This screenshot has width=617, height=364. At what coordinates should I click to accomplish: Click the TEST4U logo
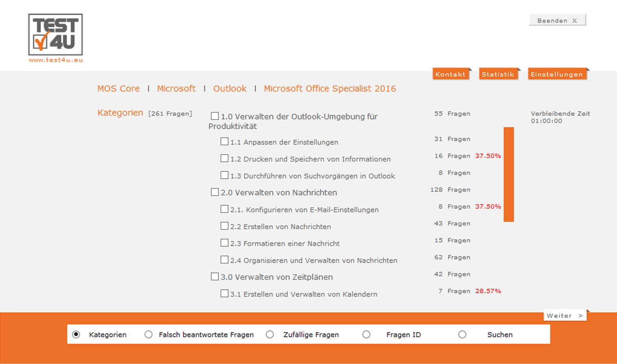55,35
